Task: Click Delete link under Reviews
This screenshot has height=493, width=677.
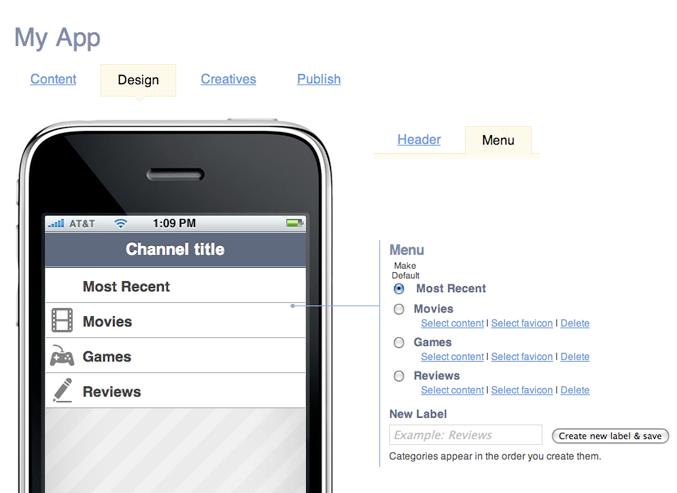Action: coord(575,390)
